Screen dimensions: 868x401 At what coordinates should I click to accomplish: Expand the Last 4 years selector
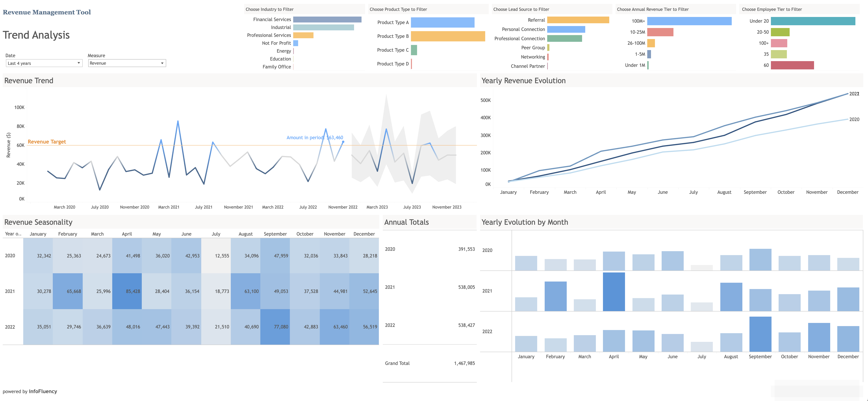point(79,63)
